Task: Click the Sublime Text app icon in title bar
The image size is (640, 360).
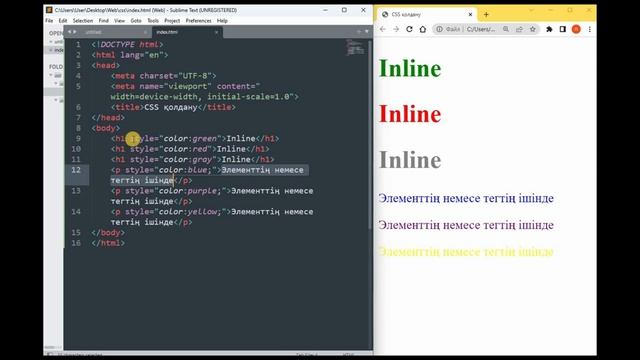Action: 49,10
